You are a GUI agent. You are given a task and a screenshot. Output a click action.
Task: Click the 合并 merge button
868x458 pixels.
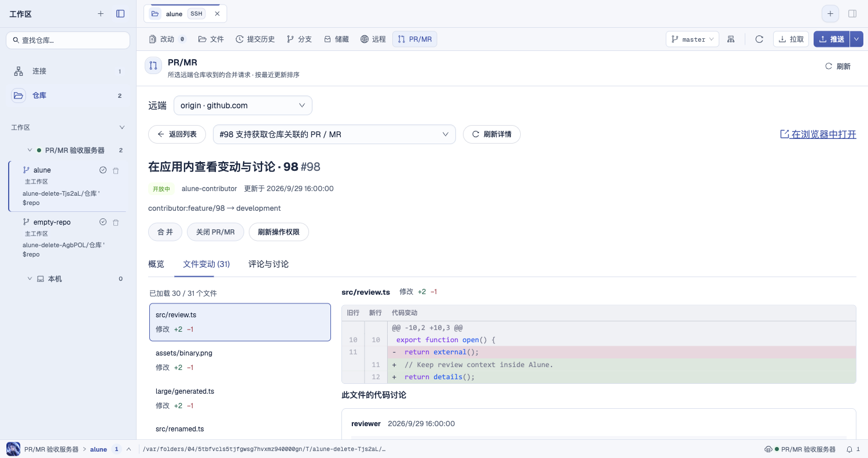(x=165, y=232)
